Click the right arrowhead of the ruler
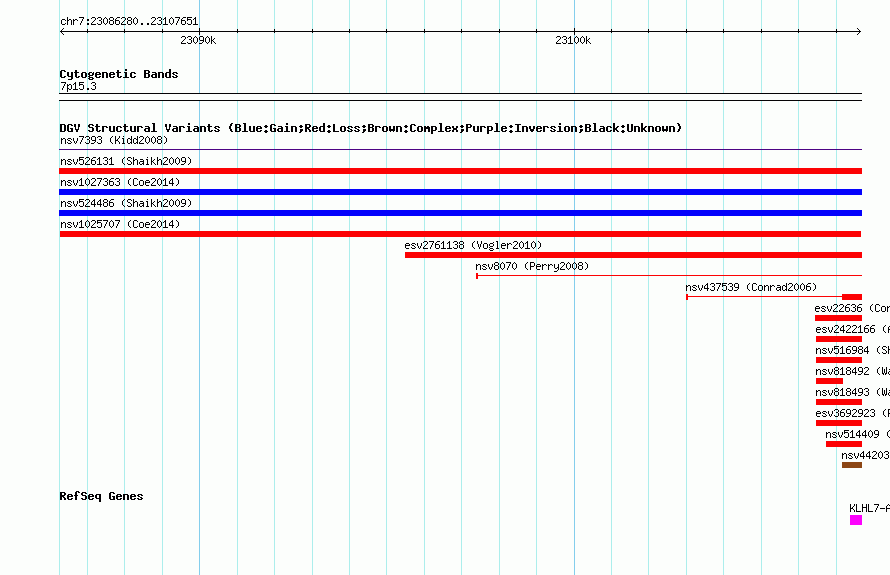Screen dimensions: 890x575 (x=859, y=31)
